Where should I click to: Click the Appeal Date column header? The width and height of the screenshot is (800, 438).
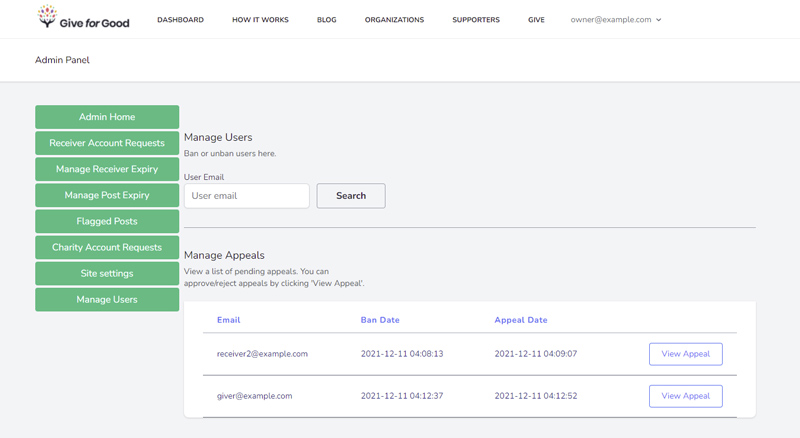[521, 320]
